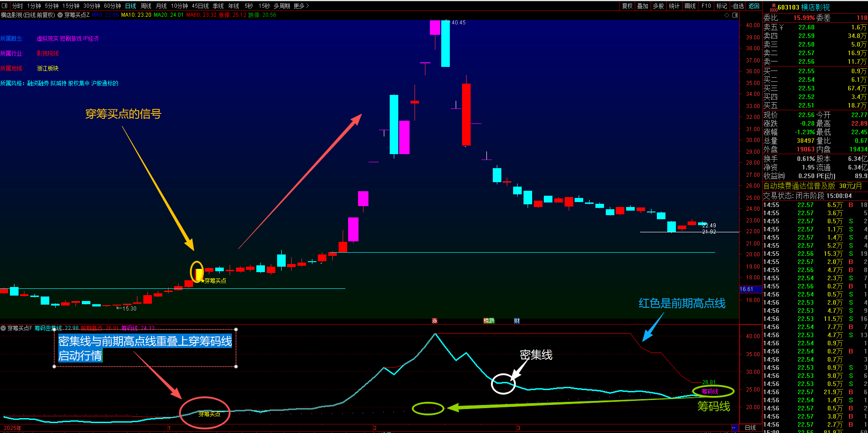
Task: Click the 返回 return button
Action: [754, 6]
